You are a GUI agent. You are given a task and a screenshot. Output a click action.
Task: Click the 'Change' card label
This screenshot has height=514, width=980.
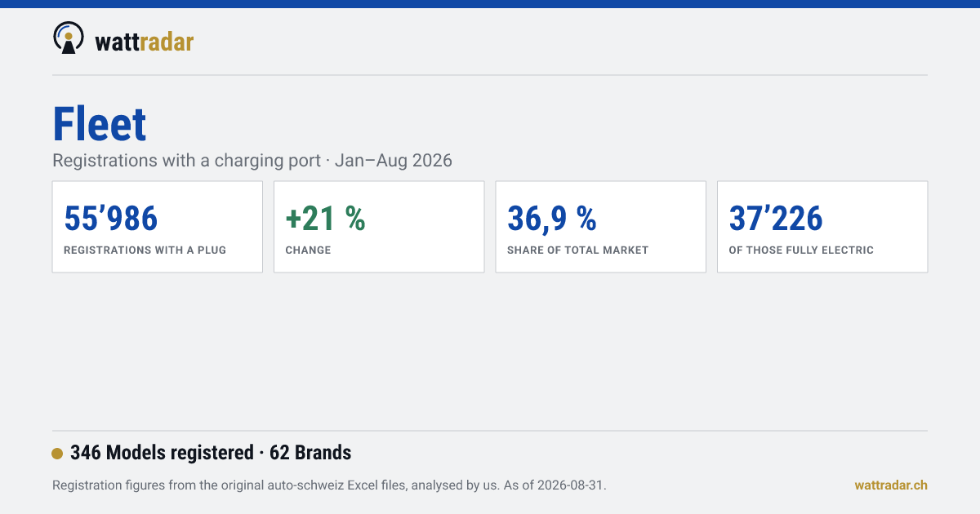(308, 250)
